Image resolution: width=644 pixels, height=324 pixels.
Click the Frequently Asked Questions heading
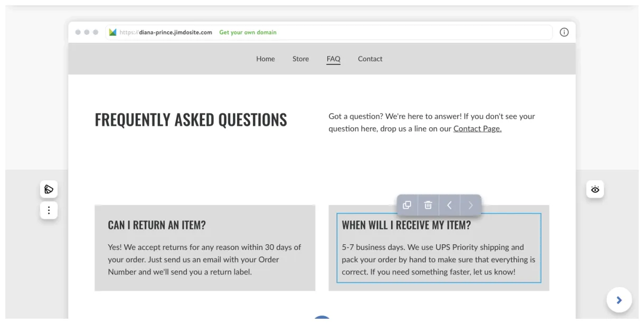coord(191,119)
